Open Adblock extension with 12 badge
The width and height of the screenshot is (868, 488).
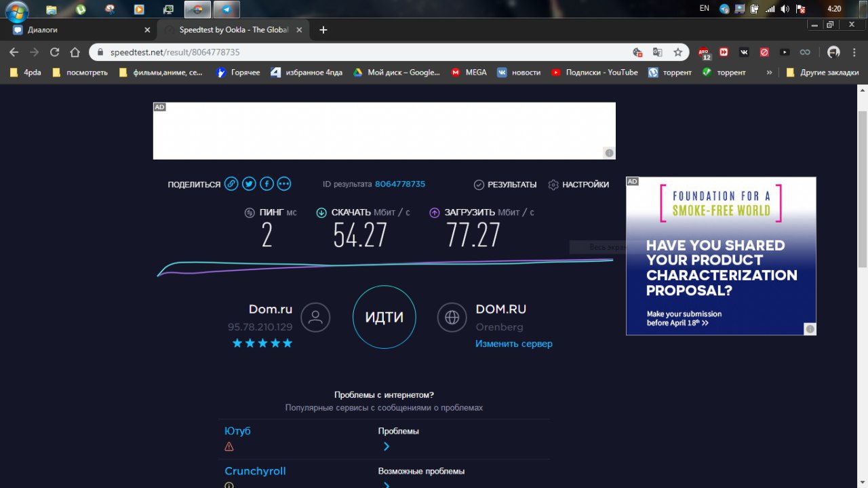(704, 52)
